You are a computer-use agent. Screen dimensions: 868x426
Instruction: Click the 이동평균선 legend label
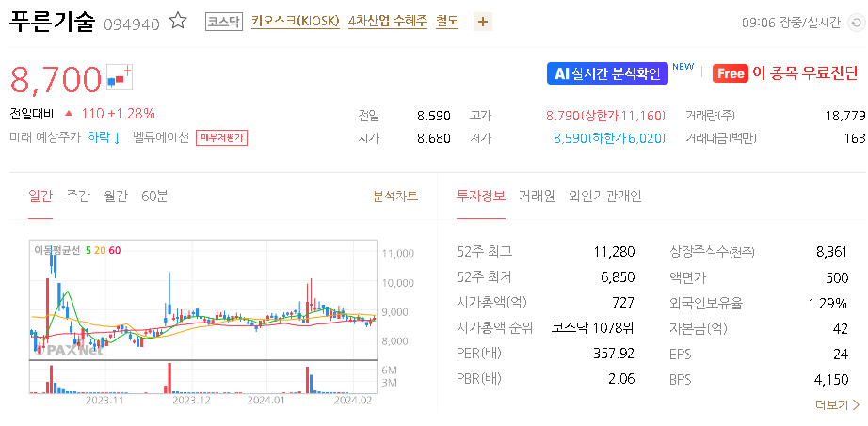(57, 251)
